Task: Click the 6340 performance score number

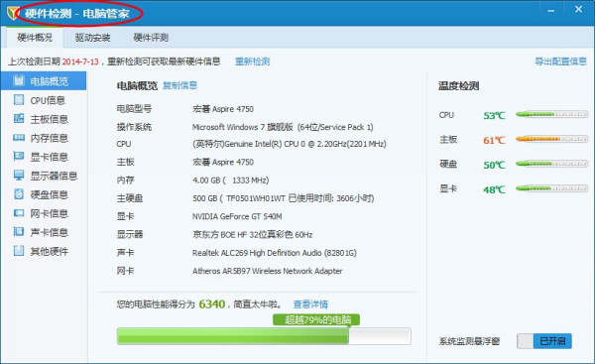Action: point(212,304)
